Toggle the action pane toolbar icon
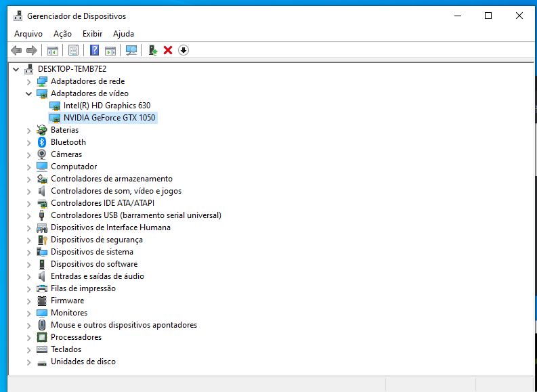Screen dimensions: 537x392 point(110,51)
